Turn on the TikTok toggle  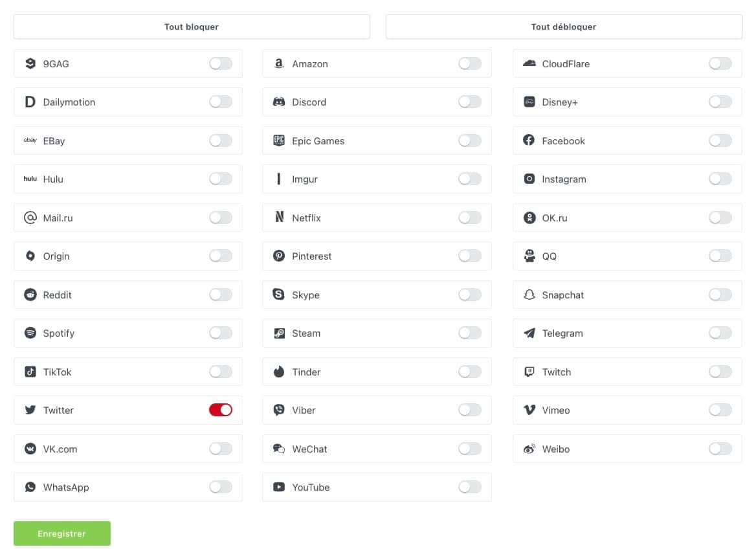[x=221, y=372]
